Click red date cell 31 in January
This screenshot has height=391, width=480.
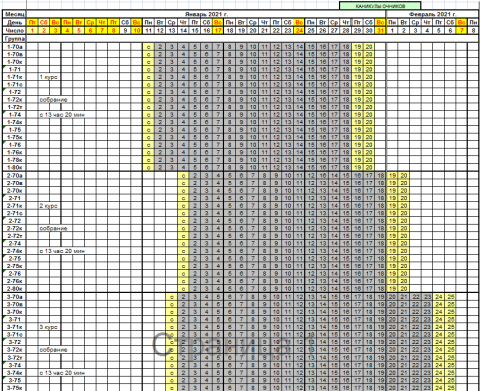point(380,30)
